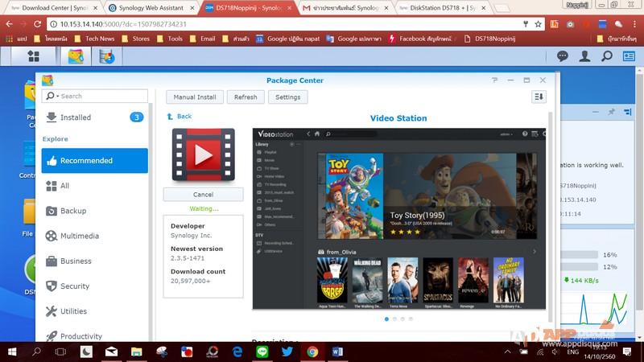Image resolution: width=644 pixels, height=362 pixels.
Task: Open LINE app from taskbar
Action: (x=262, y=352)
